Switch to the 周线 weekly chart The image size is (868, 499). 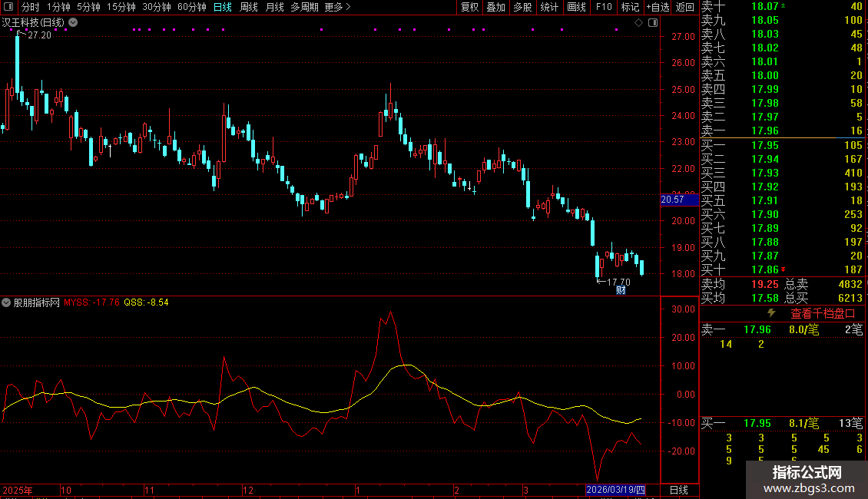[249, 7]
